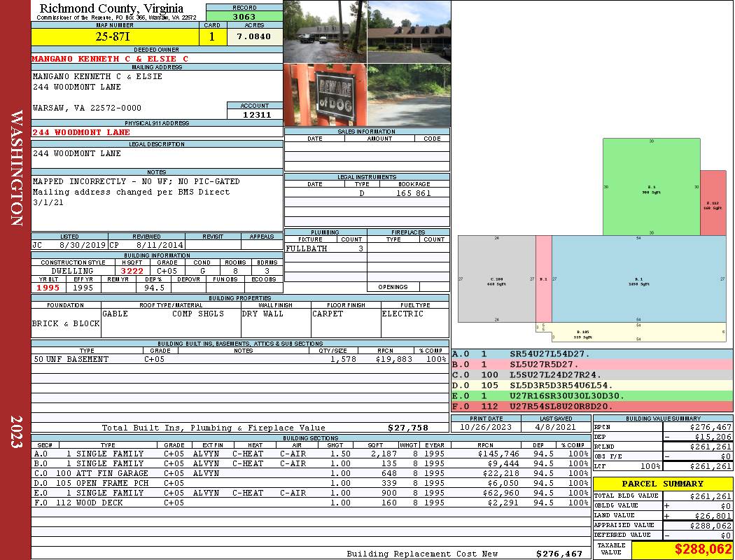
Task: Click the total bldg value $261,261
Action: pyautogui.click(x=710, y=496)
